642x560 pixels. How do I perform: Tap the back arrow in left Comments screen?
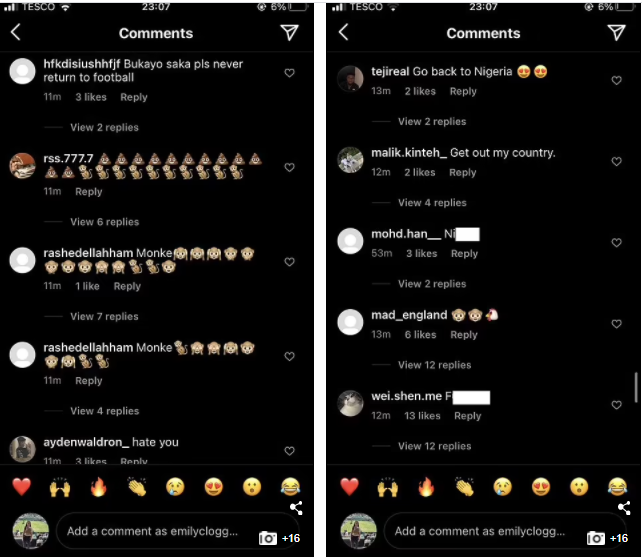pyautogui.click(x=16, y=32)
